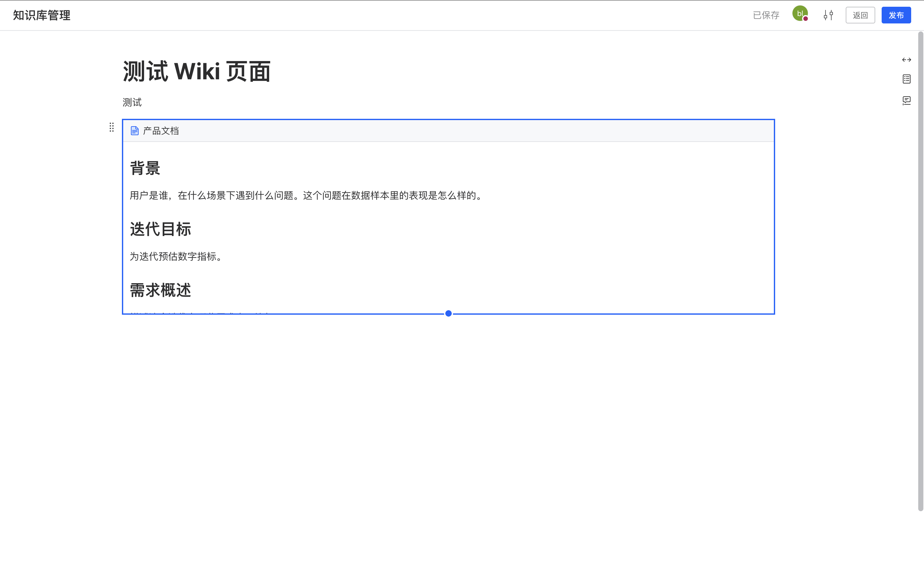Click the 测试 paragraph text
The width and height of the screenshot is (924, 578).
132,102
